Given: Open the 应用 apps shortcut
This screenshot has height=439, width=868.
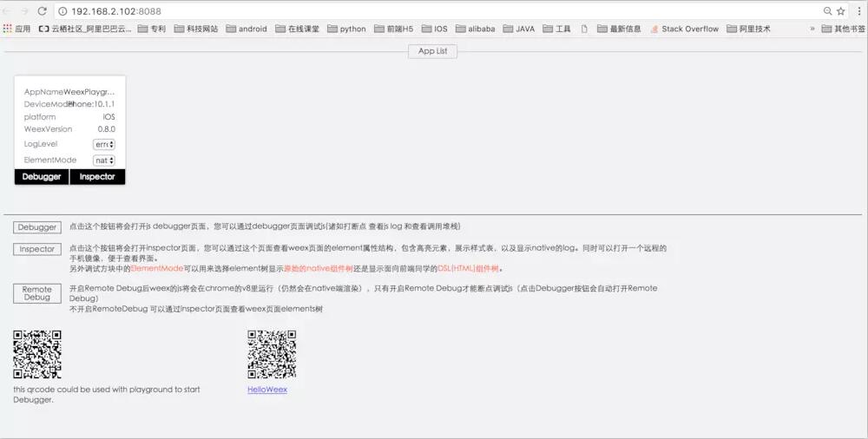Looking at the screenshot, I should click(x=16, y=29).
